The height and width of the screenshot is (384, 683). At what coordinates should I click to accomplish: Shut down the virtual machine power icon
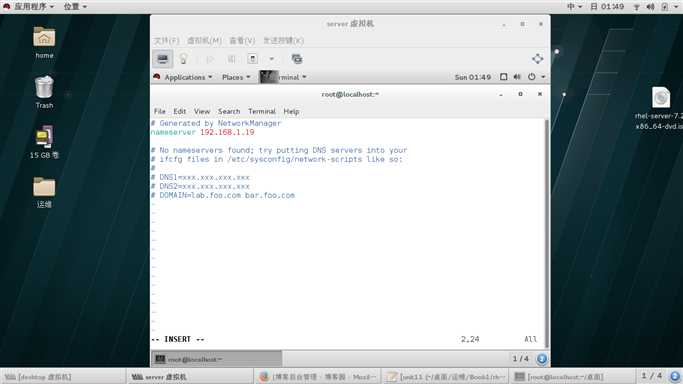(253, 59)
